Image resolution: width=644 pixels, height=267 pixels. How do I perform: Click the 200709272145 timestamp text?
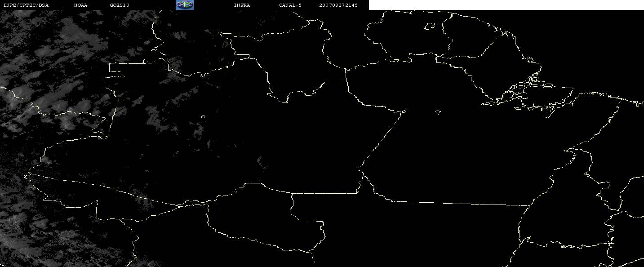[338, 5]
